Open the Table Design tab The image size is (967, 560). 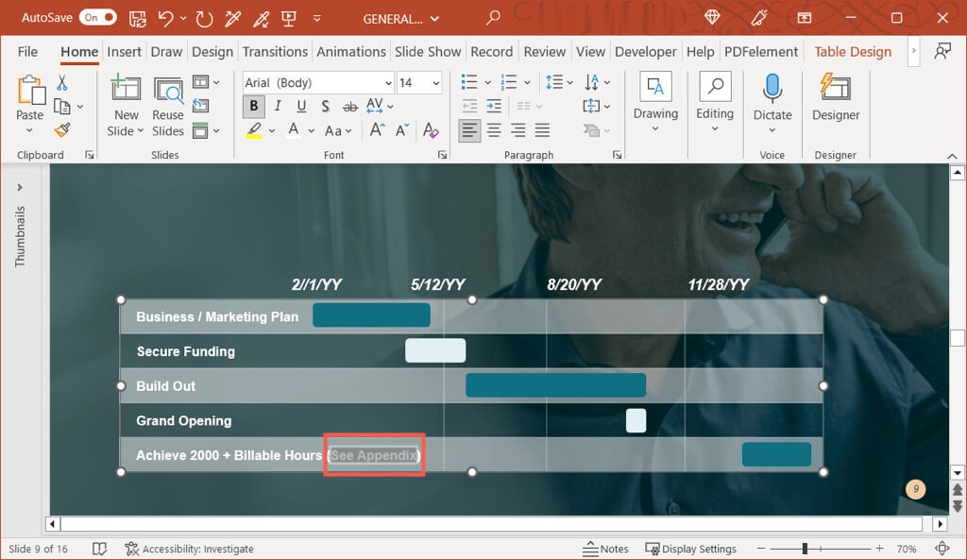coord(853,52)
